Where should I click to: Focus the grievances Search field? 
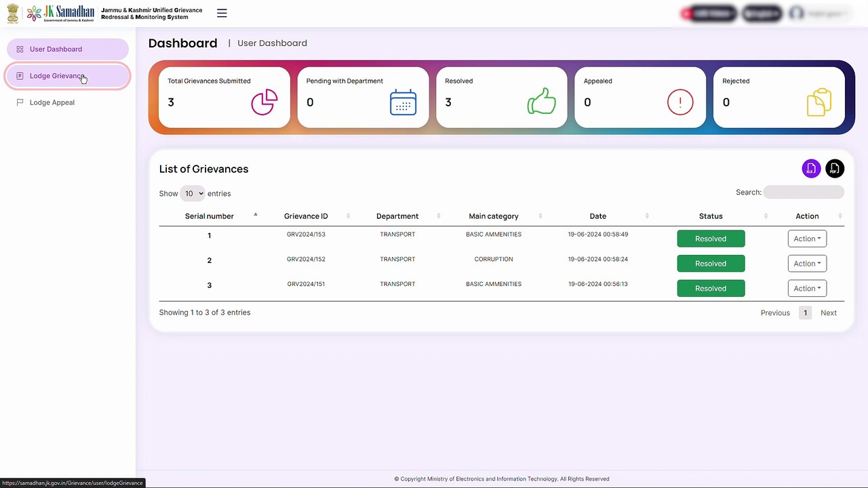804,192
